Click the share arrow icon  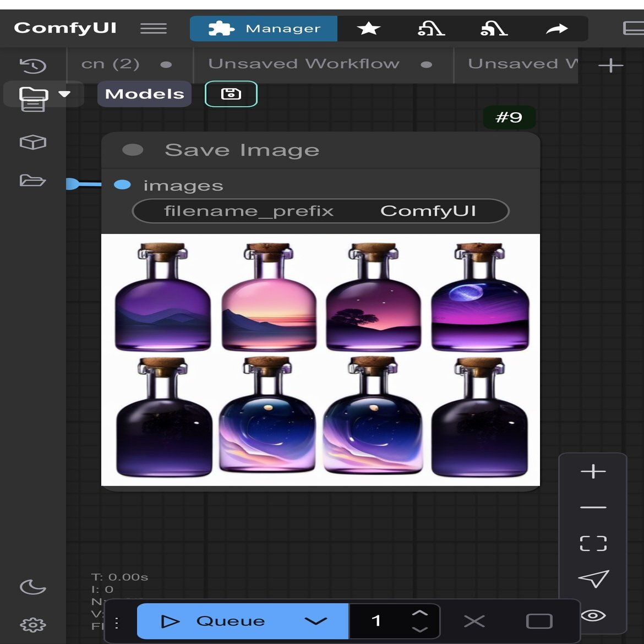point(556,29)
